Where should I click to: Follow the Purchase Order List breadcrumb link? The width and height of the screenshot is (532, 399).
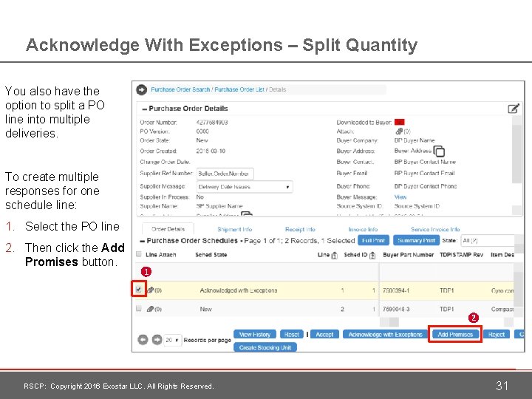(x=239, y=89)
